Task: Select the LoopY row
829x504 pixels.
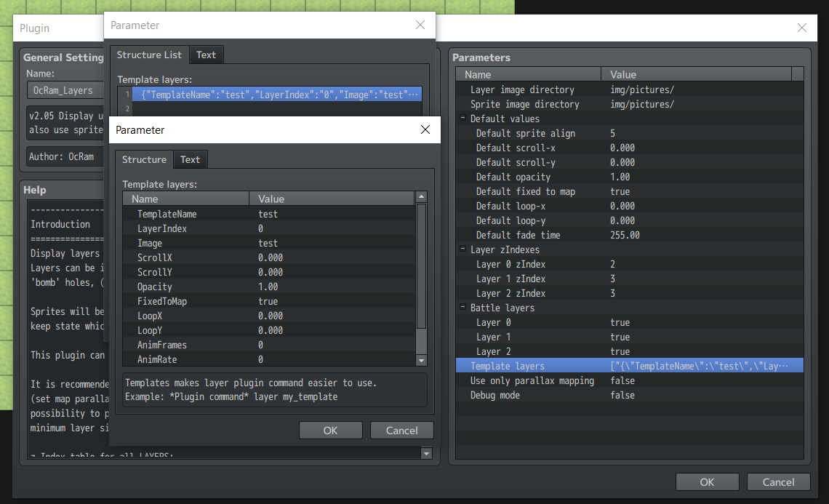Action: pyautogui.click(x=268, y=330)
